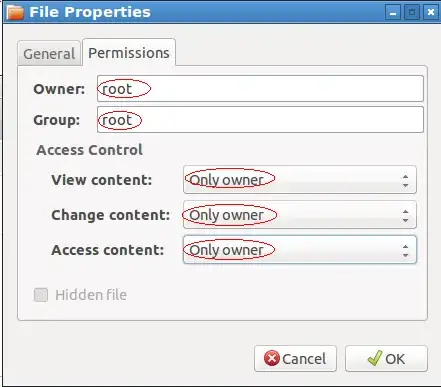The height and width of the screenshot is (387, 441).
Task: Click the View content spinner arrows
Action: (405, 180)
